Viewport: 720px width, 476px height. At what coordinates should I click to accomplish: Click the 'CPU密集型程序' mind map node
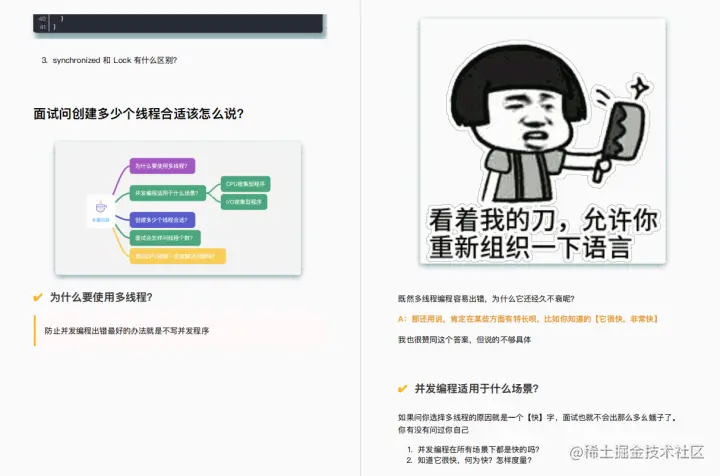coord(245,184)
